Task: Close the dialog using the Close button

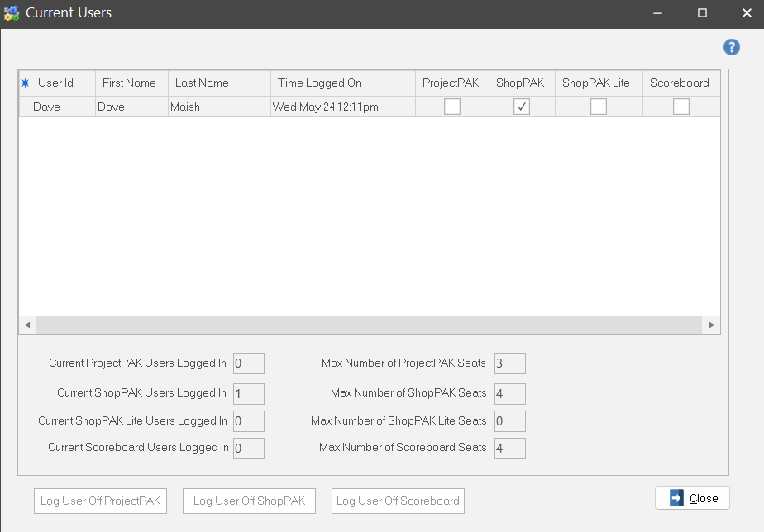Action: [x=692, y=498]
